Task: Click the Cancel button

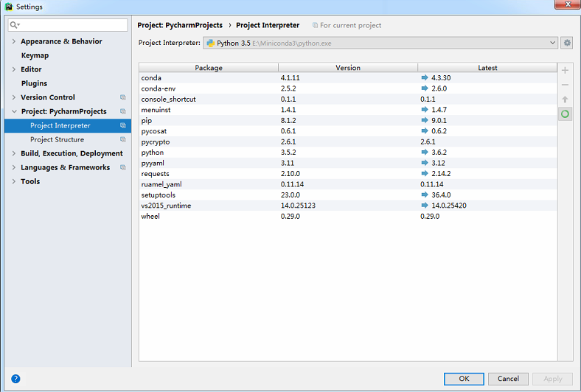Action: coord(508,379)
